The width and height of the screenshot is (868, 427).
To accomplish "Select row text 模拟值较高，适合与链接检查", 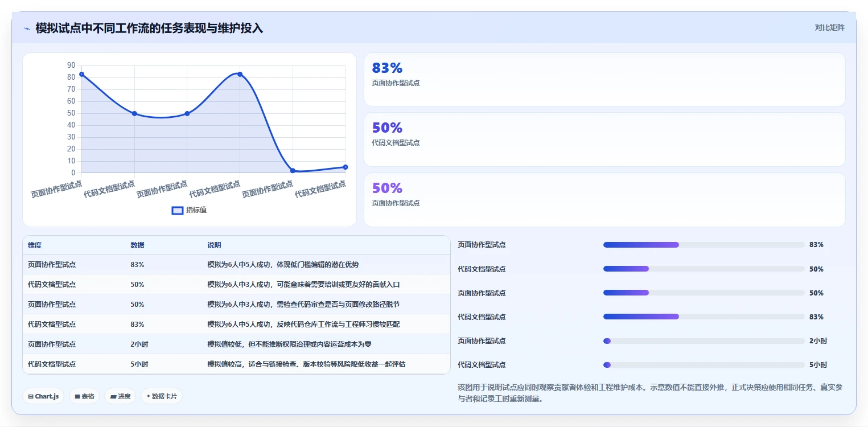I will (x=253, y=364).
